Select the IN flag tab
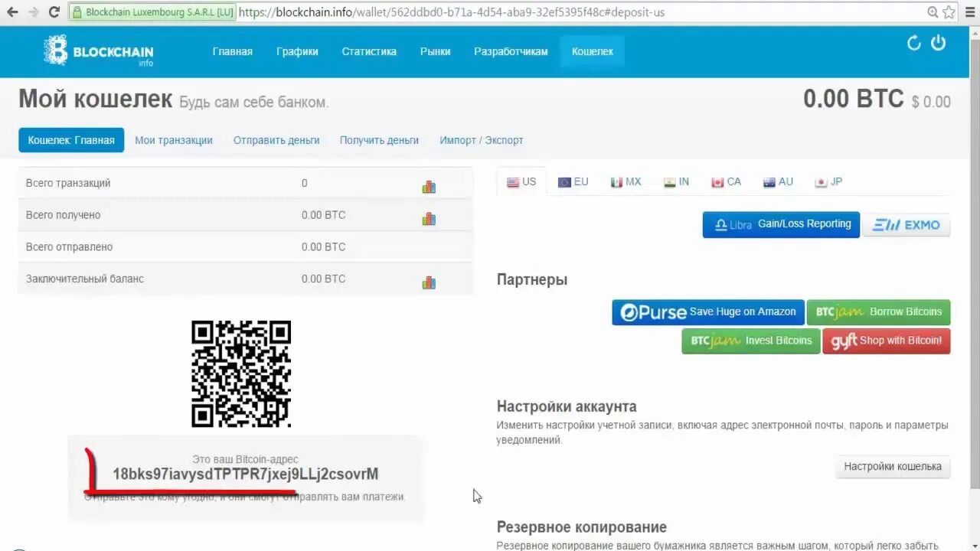This screenshot has width=980, height=551. click(676, 182)
